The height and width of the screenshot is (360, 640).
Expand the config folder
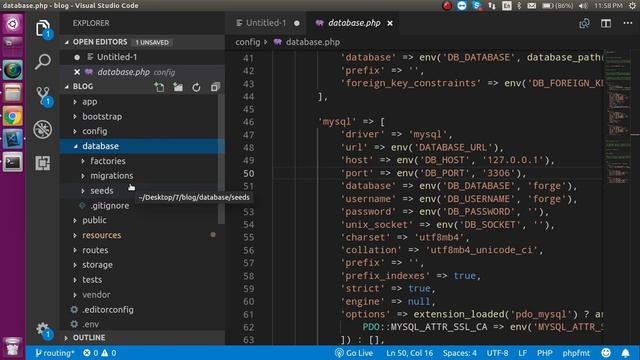tap(142, 131)
